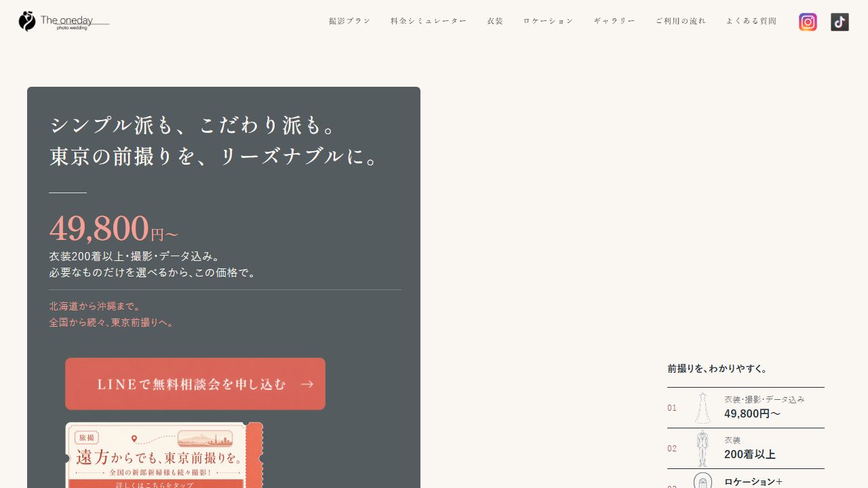Go to 衣装 navigation item
The width and height of the screenshot is (868, 488).
pyautogui.click(x=495, y=21)
